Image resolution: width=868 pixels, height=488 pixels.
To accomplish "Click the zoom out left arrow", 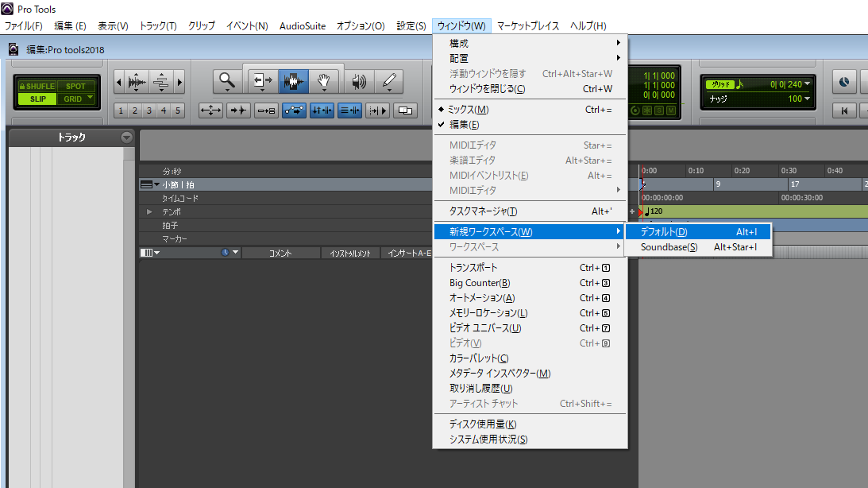I will [x=118, y=82].
